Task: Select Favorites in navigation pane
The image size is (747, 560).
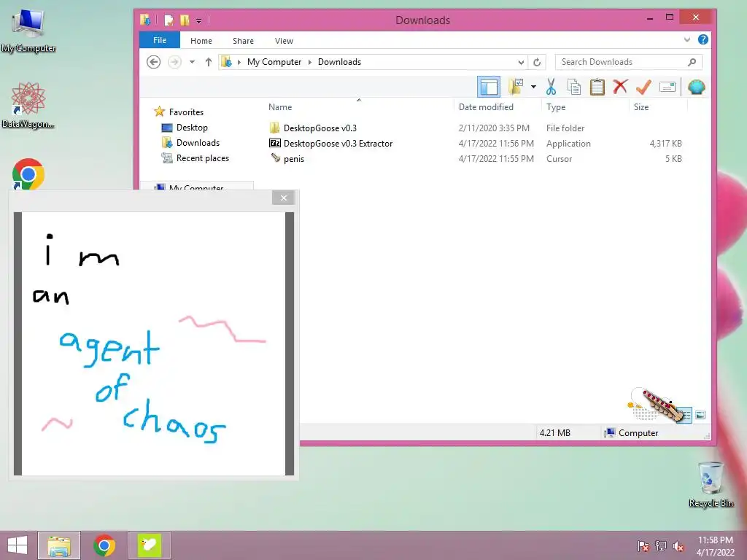Action: pos(186,112)
